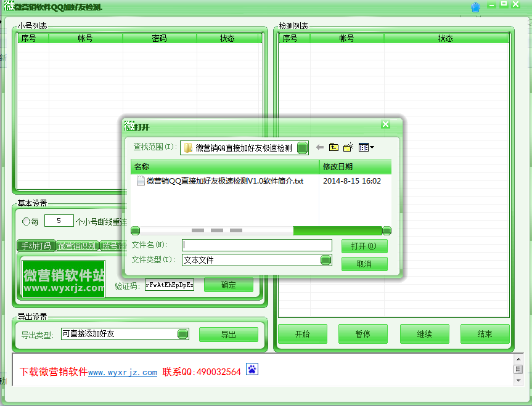Expand the 导出类型 dropdown
The height and width of the screenshot is (406, 532).
point(183,334)
